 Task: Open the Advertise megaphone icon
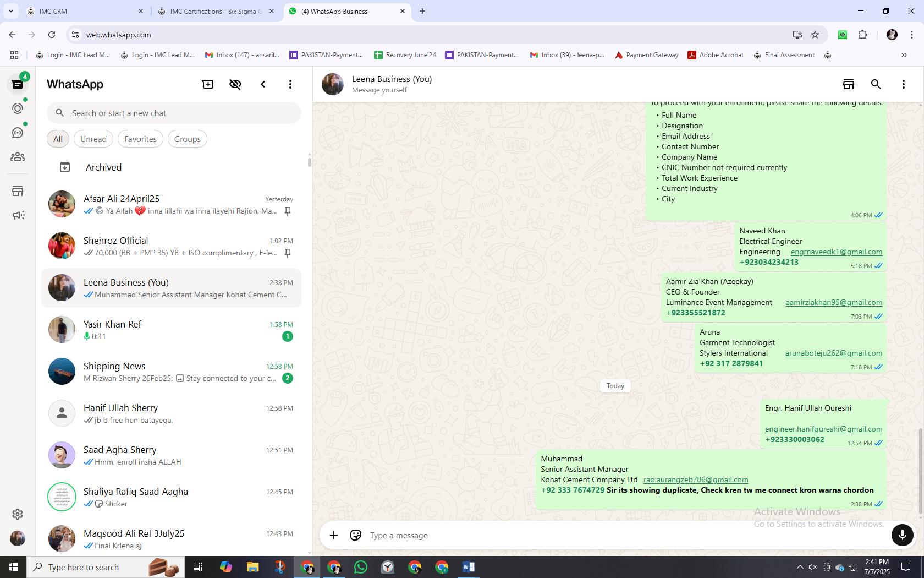18,215
